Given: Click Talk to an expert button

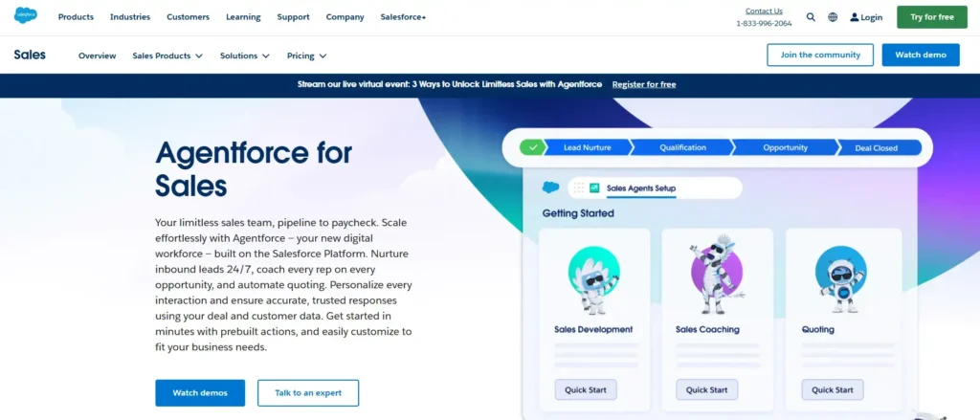Looking at the screenshot, I should (x=308, y=393).
